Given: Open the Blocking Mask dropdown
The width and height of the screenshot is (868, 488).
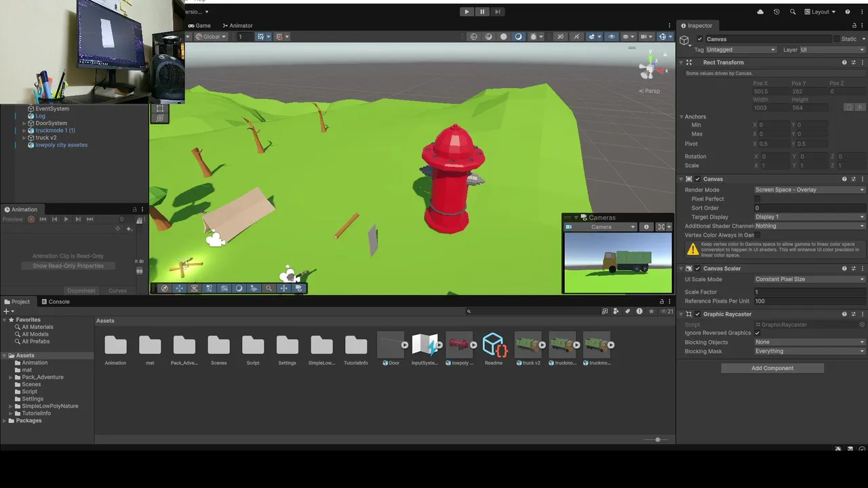Looking at the screenshot, I should tap(810, 351).
